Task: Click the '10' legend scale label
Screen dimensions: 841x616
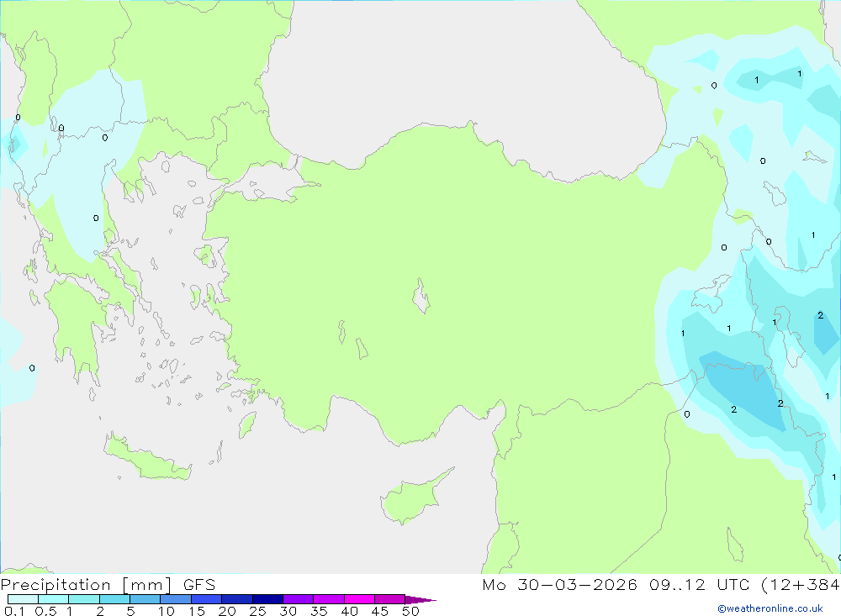Action: tap(167, 611)
